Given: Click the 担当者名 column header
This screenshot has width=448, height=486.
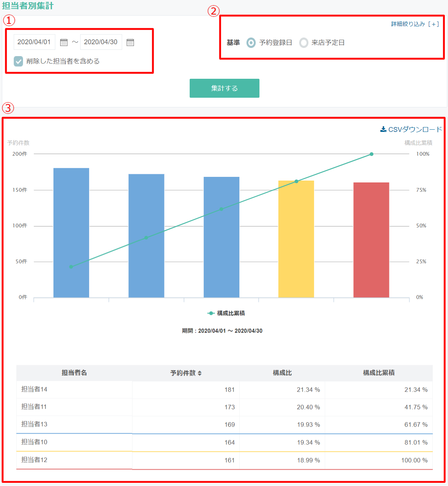Looking at the screenshot, I should tap(74, 373).
